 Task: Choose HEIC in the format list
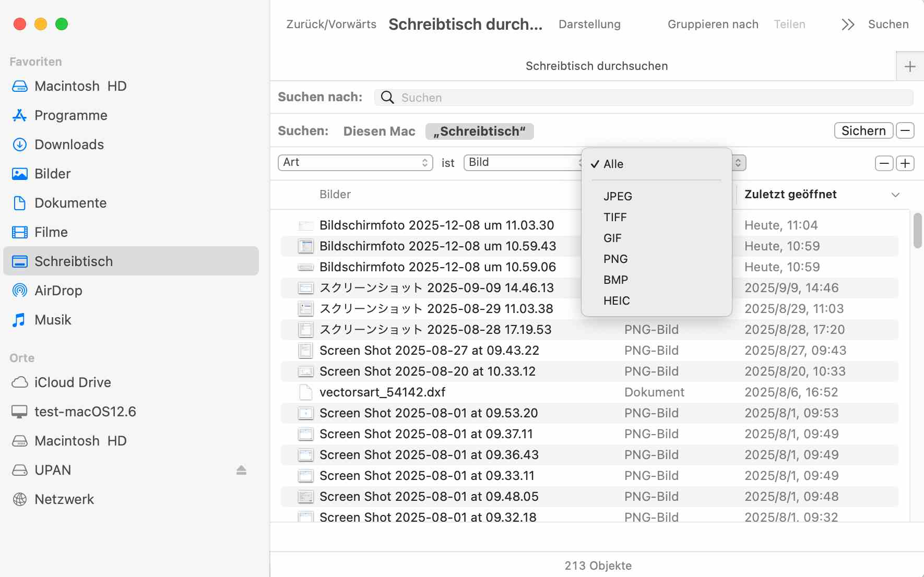[x=617, y=301]
